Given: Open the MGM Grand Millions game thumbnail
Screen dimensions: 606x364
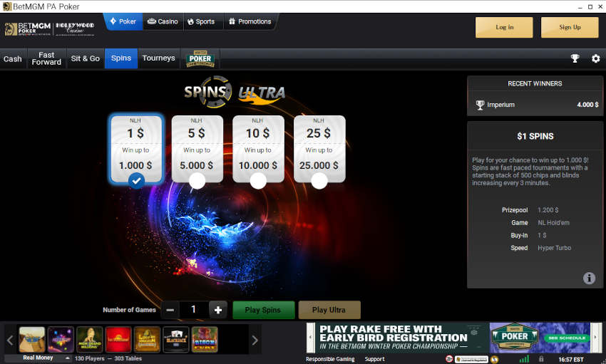Looking at the screenshot, I should [90, 339].
